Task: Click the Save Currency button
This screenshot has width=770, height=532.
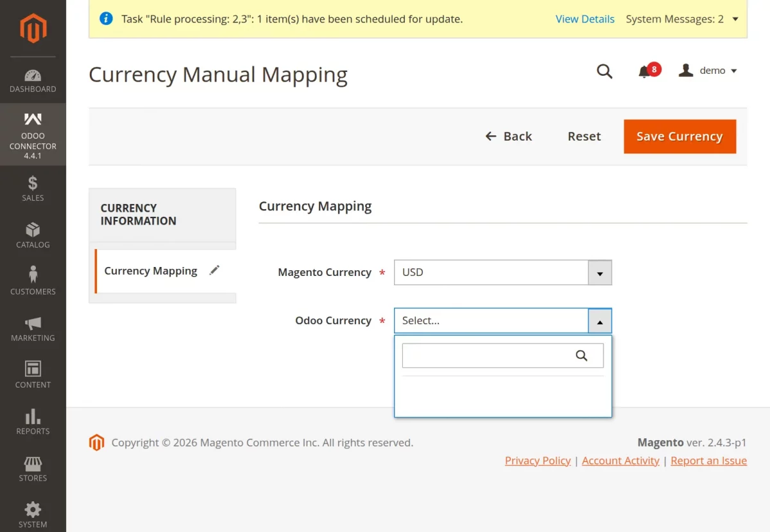Action: tap(680, 136)
